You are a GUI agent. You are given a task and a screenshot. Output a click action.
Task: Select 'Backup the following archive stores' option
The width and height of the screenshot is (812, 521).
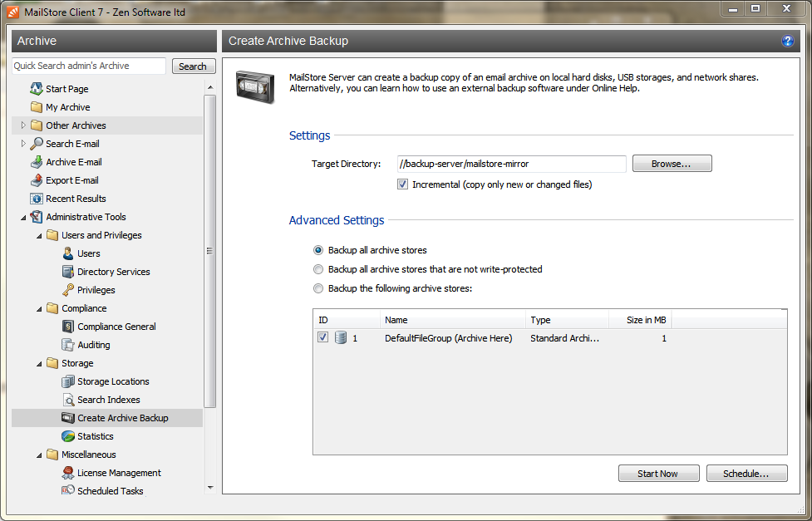pyautogui.click(x=318, y=288)
